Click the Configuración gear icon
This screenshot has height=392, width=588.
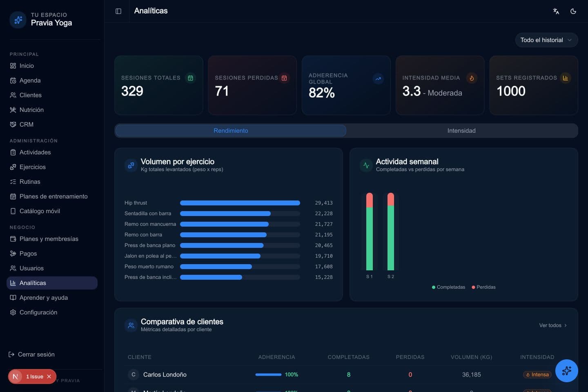point(13,312)
